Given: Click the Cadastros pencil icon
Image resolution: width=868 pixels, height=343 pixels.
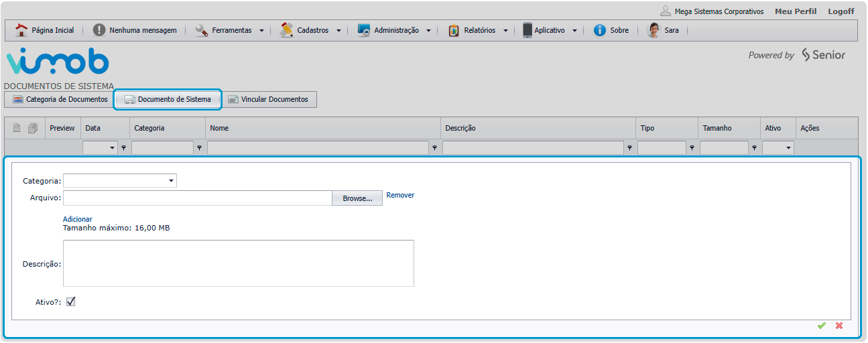Looking at the screenshot, I should (286, 30).
